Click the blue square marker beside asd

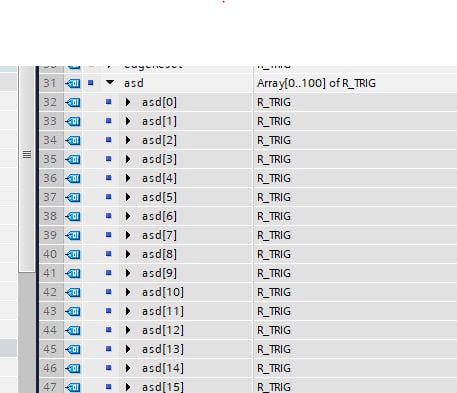90,82
